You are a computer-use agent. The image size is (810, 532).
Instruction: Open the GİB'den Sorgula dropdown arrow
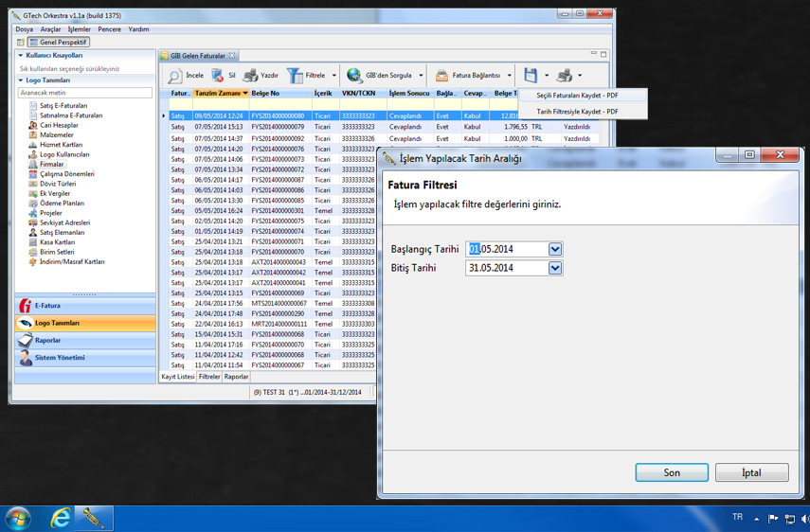[x=421, y=76]
